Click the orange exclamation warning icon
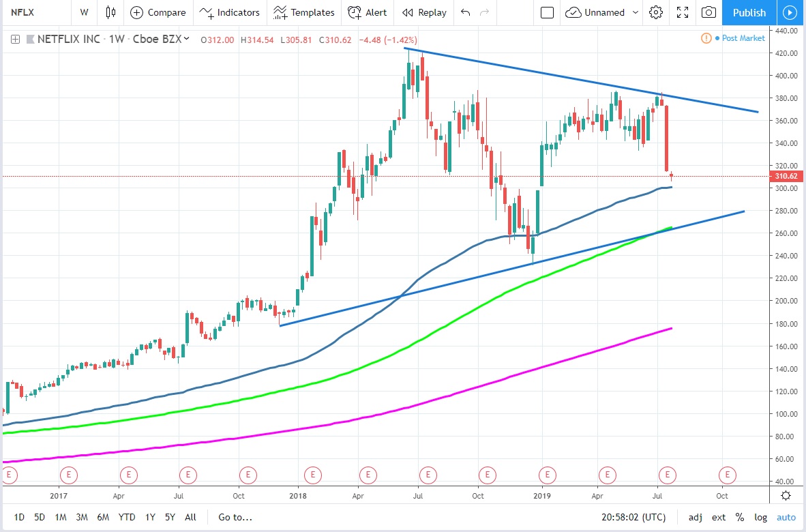The height and width of the screenshot is (532, 806). tap(706, 38)
